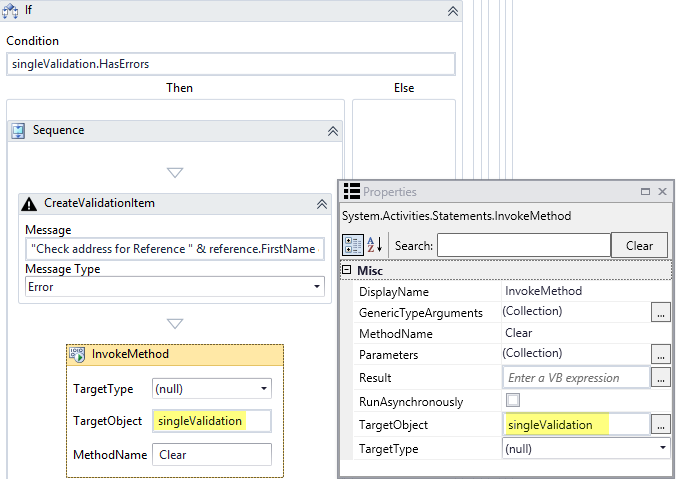Collapse the Sequence activity
The image size is (676, 479).
[x=333, y=131]
